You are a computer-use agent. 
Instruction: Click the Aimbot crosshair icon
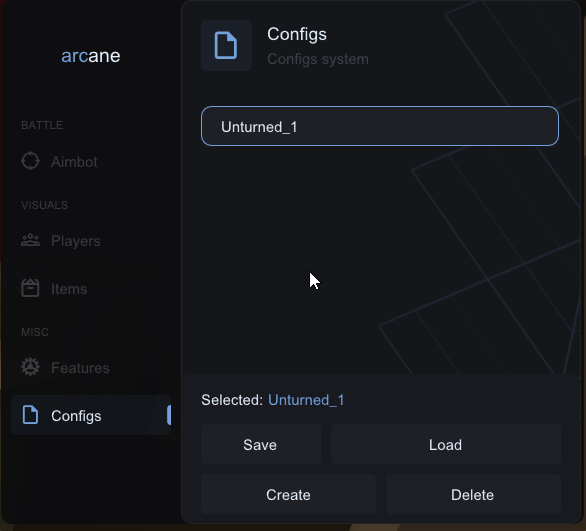pos(30,161)
